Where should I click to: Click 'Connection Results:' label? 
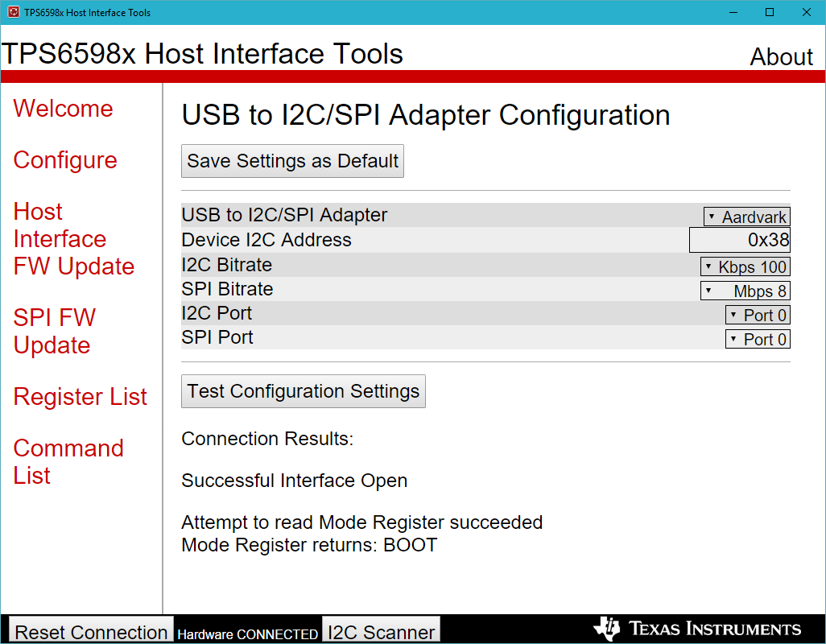click(267, 439)
